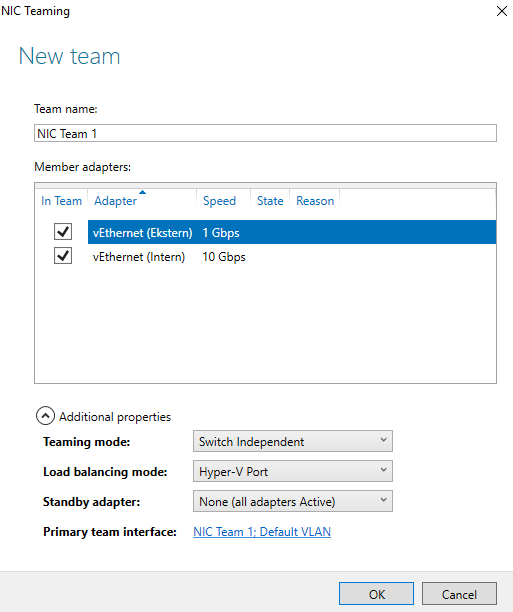The image size is (513, 612).
Task: Focus the Team name input field
Action: [265, 133]
